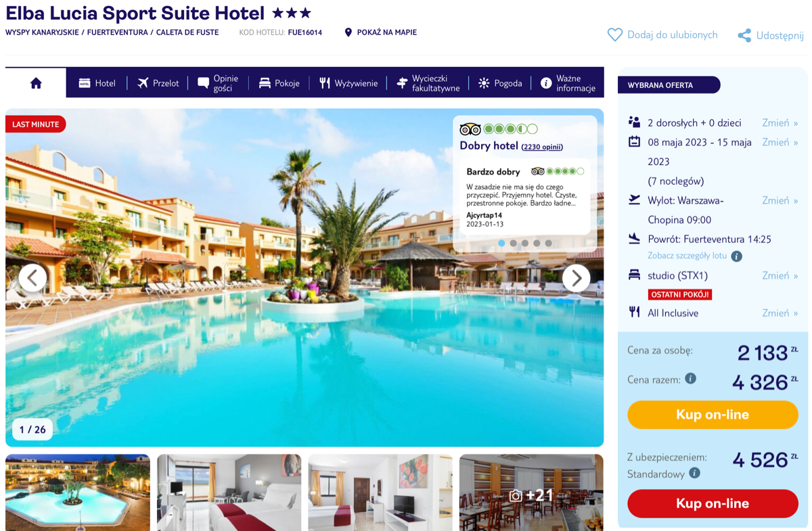
Task: Change the All Inclusive board option via Zmień
Action: click(x=780, y=313)
